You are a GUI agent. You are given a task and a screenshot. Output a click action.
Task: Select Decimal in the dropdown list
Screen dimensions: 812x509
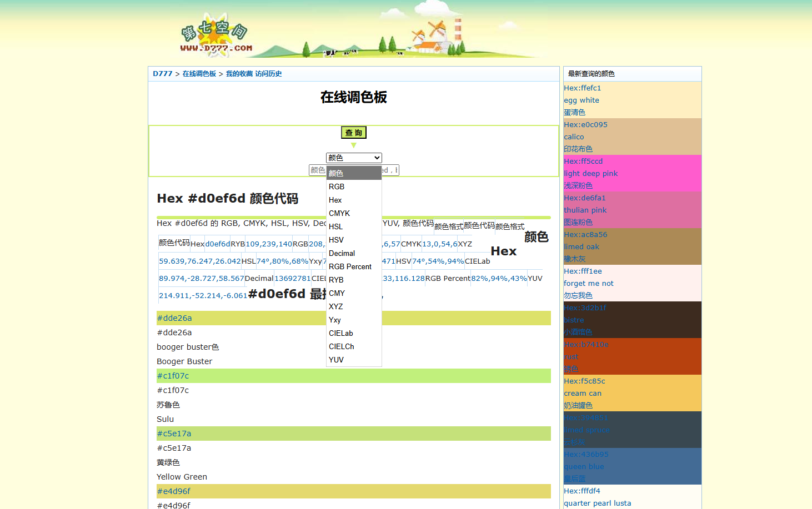pyautogui.click(x=342, y=254)
